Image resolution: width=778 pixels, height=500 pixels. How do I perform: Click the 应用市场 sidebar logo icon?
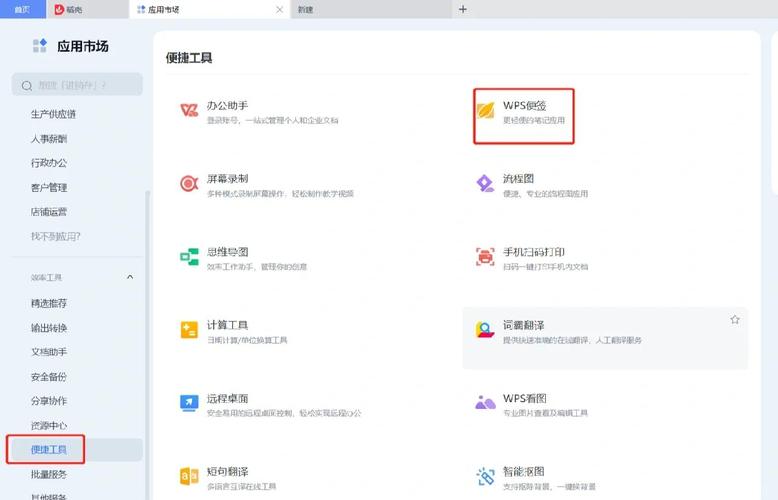pos(40,46)
